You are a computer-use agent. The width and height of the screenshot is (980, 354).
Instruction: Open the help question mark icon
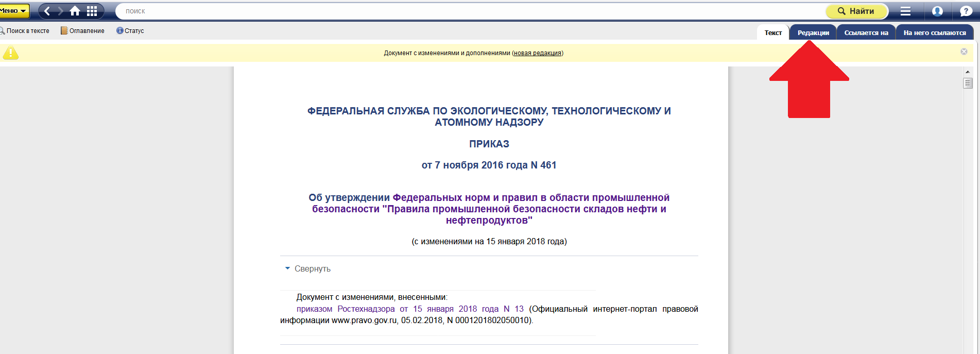[x=966, y=11]
